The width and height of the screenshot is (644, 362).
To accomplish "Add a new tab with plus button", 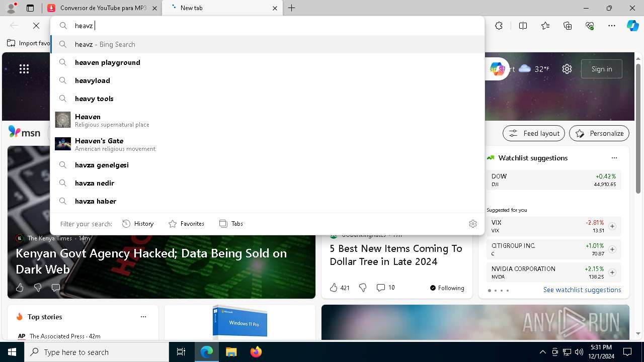I will (292, 8).
